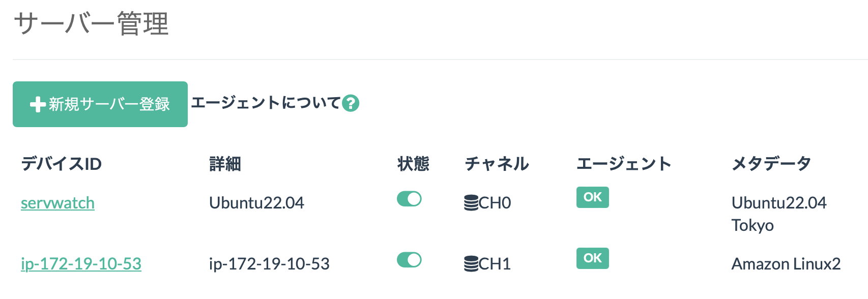Viewport: 868px width, 299px height.
Task: Click the エージェントについて text
Action: (x=266, y=103)
